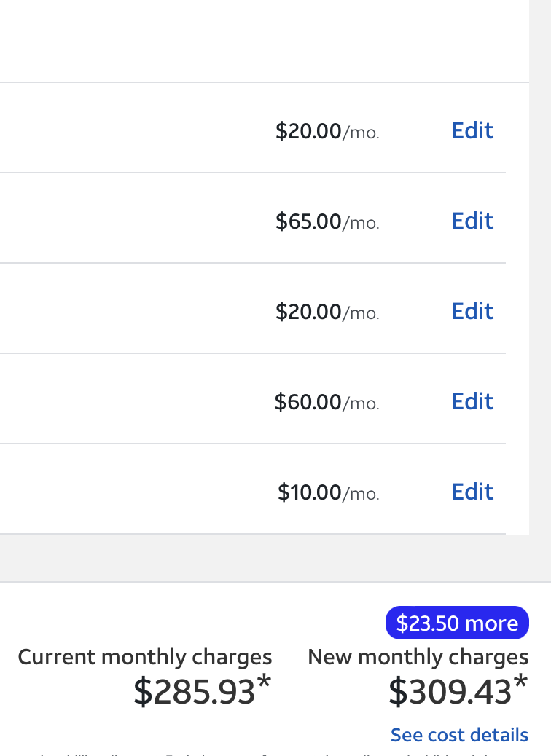
Task: Edit the $20.00/mo. line below $65.00
Action: (472, 311)
